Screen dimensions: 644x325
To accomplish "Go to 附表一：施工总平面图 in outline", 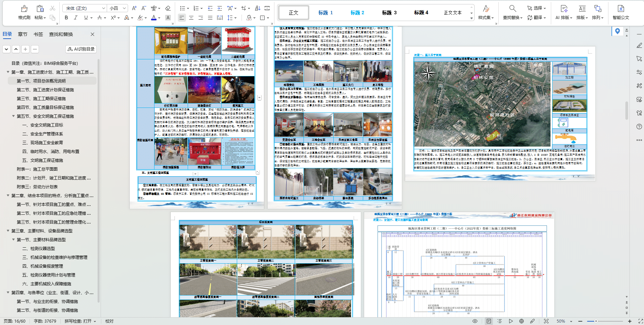I will 37,169.
